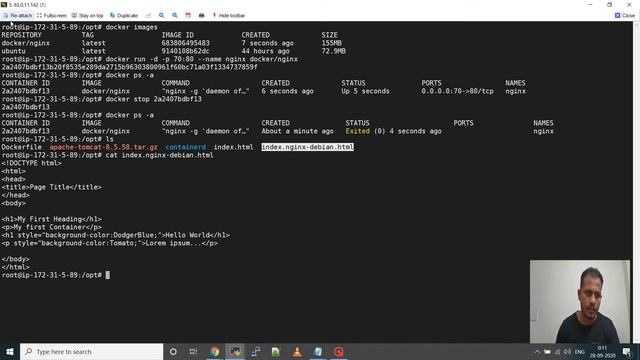Viewport: 640px width, 360px height.
Task: Click the Type here to search box
Action: [91, 351]
